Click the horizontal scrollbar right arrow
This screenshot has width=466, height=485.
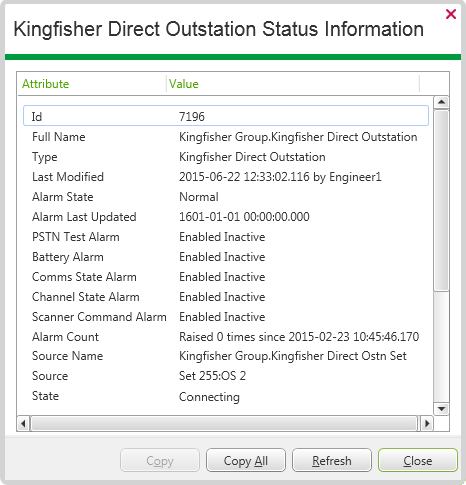pyautogui.click(x=427, y=424)
